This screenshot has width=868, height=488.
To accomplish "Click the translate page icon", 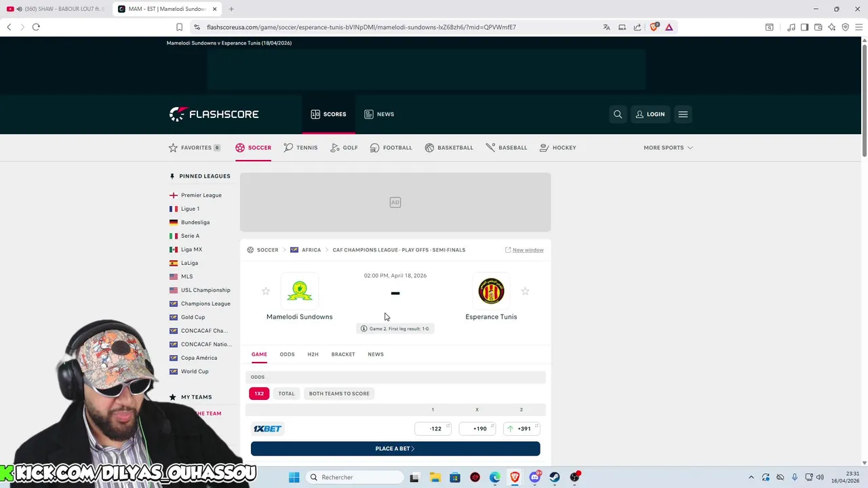I will point(606,27).
